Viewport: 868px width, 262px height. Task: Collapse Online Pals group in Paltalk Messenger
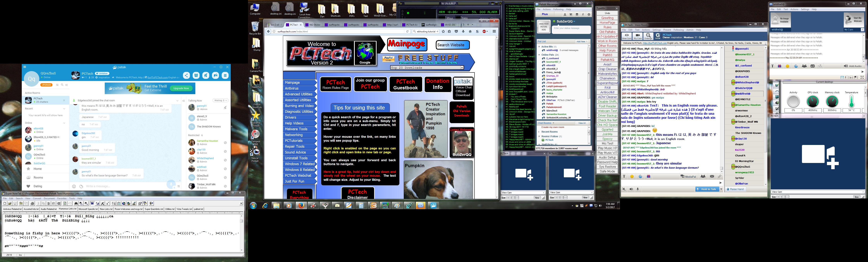point(539,55)
